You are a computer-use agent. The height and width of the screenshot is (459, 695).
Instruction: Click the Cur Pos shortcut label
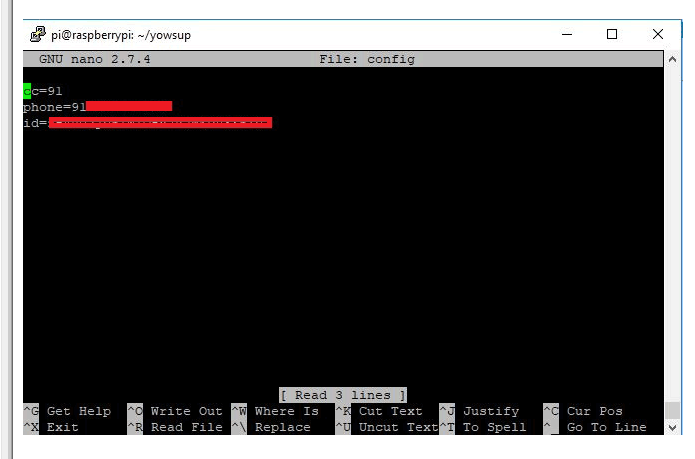pos(595,411)
